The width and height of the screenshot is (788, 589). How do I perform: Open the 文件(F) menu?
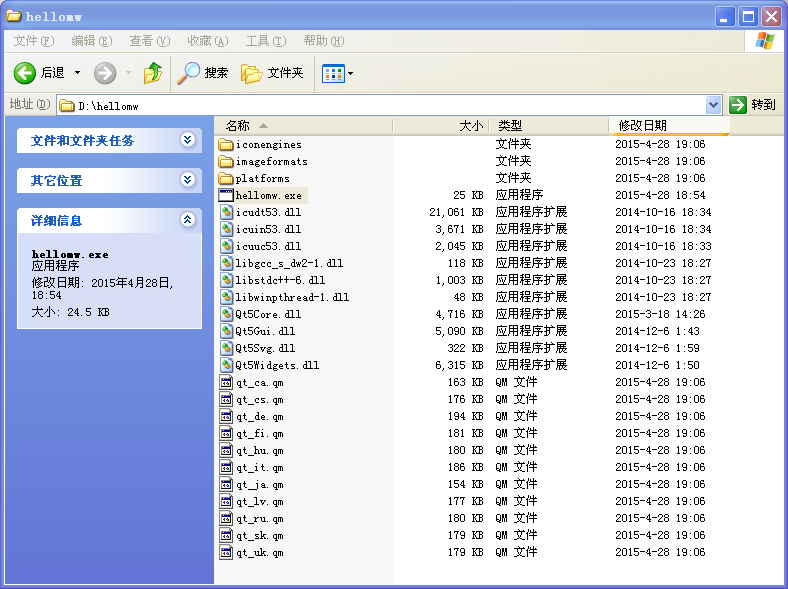click(34, 41)
